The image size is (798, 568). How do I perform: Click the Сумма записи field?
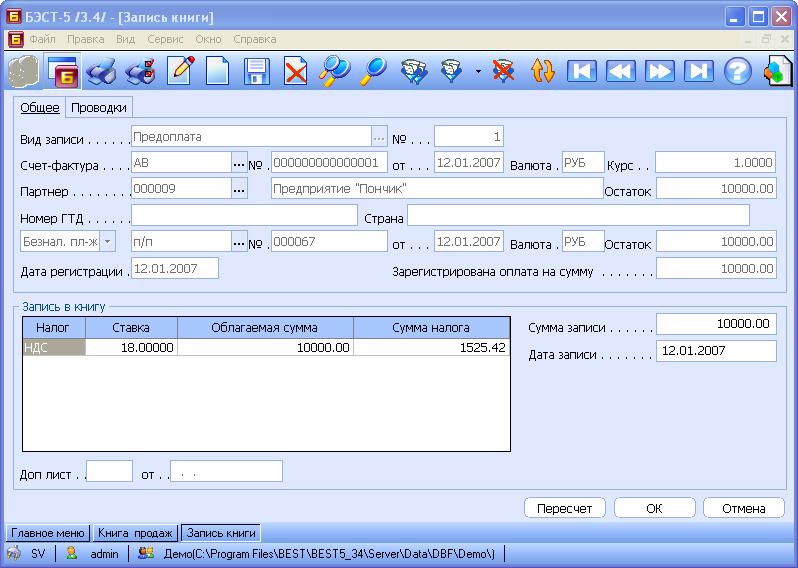(x=716, y=324)
